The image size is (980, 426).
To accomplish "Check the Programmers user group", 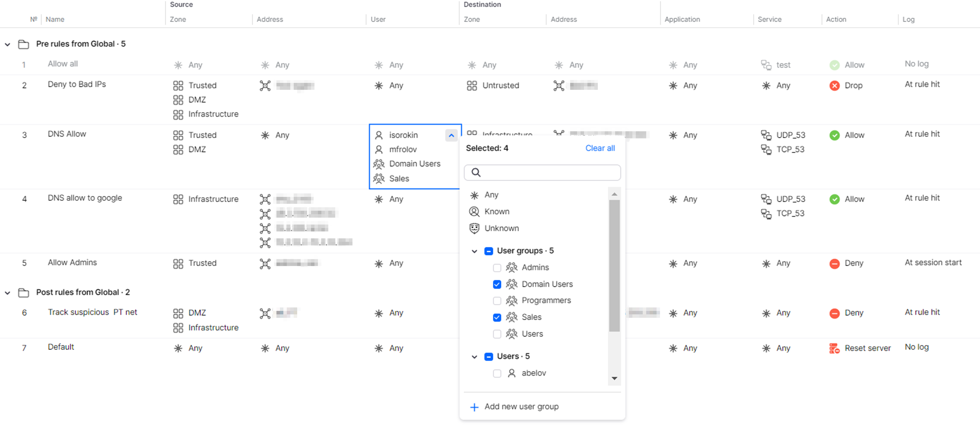I will (x=497, y=301).
